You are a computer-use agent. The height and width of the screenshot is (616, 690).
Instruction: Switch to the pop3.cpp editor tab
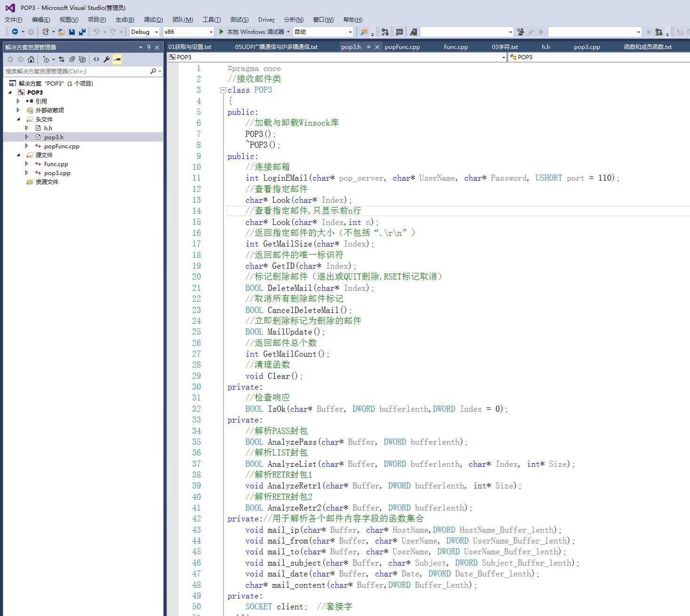[587, 47]
